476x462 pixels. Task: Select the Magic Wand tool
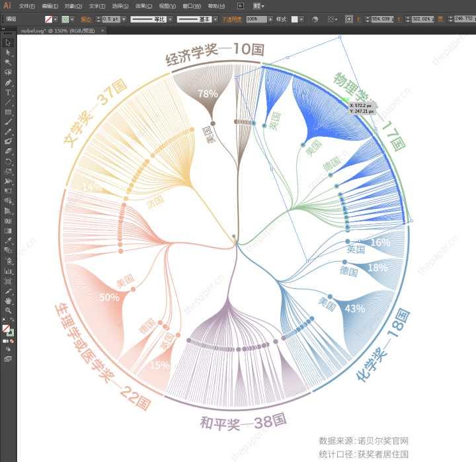pos(8,62)
